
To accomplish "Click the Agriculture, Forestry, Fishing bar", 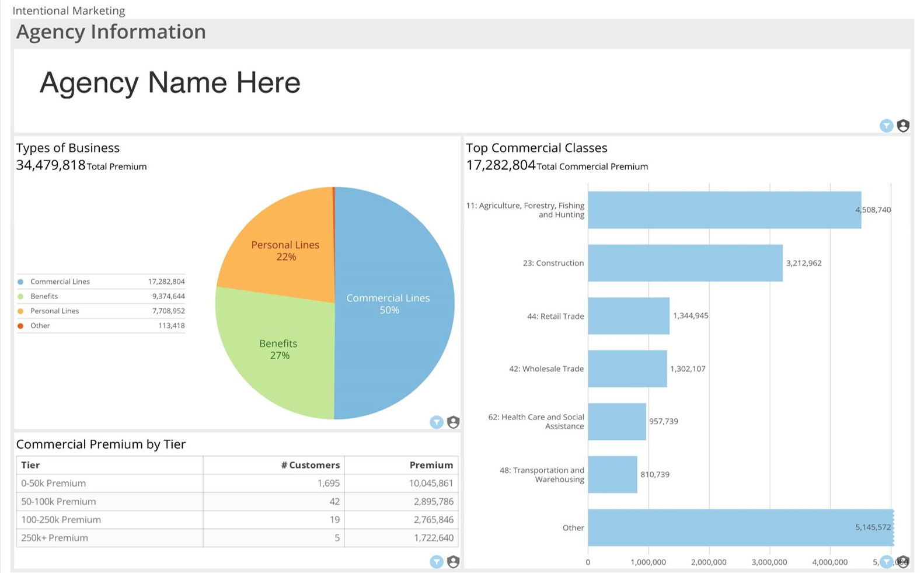I will [x=724, y=210].
